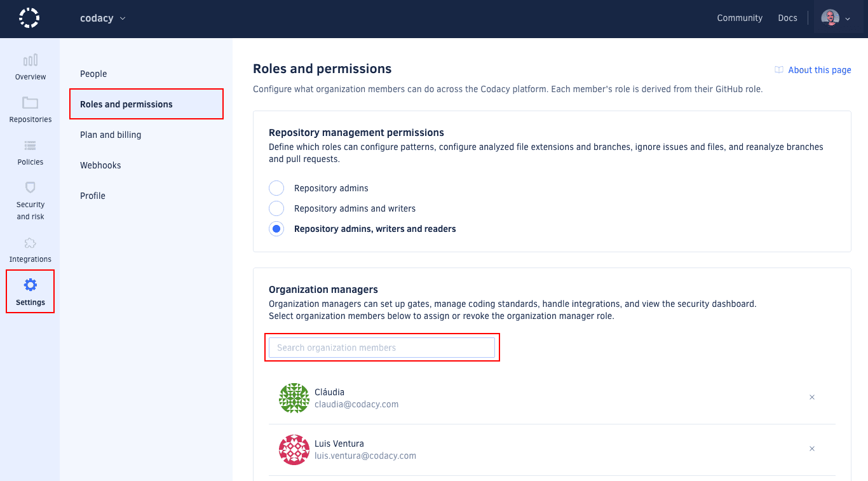Open the Overview section in the sidebar

tap(29, 66)
